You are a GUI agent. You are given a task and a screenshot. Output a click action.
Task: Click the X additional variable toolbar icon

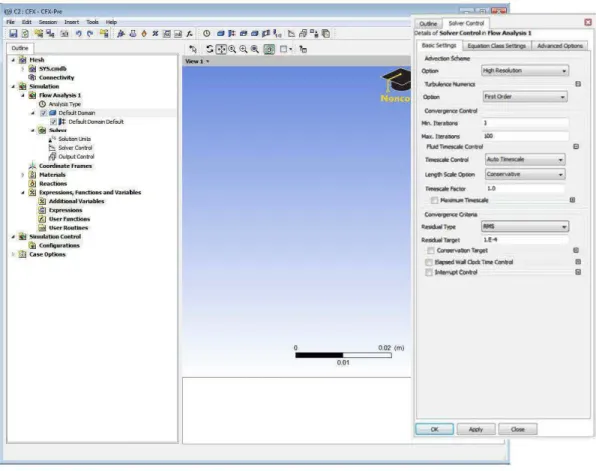155,34
